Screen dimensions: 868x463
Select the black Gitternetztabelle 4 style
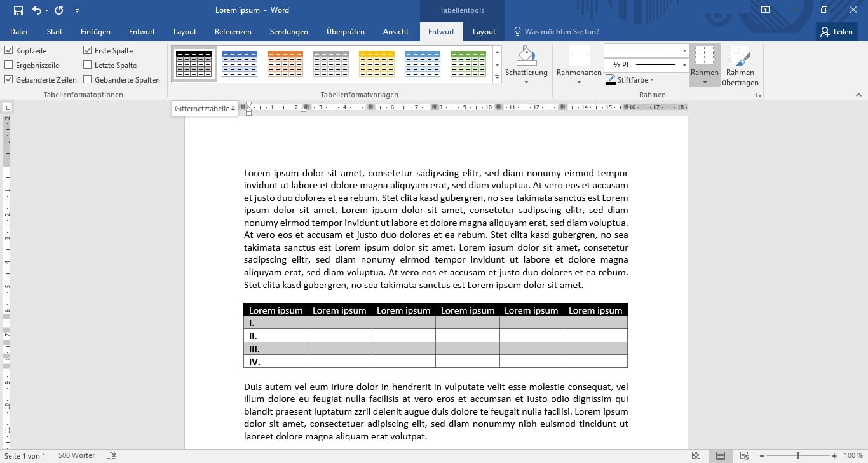pos(194,64)
